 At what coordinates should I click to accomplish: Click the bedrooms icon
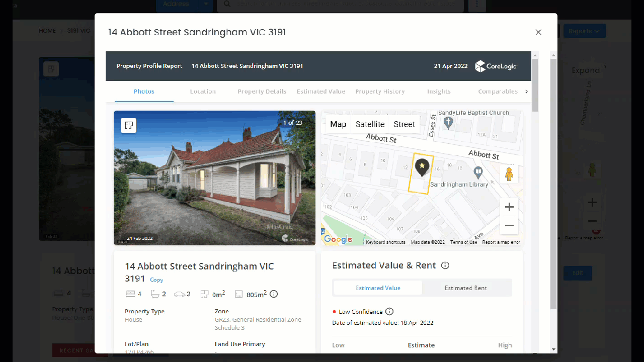tap(130, 294)
